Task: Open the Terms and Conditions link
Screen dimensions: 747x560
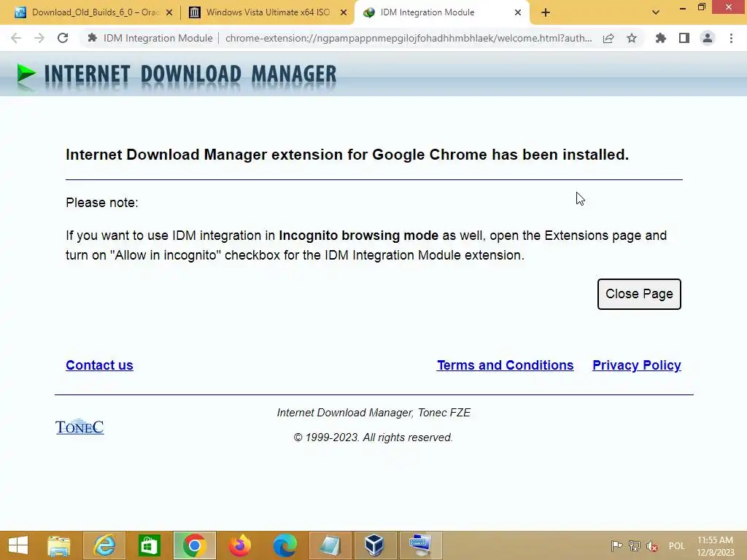Action: click(x=505, y=365)
